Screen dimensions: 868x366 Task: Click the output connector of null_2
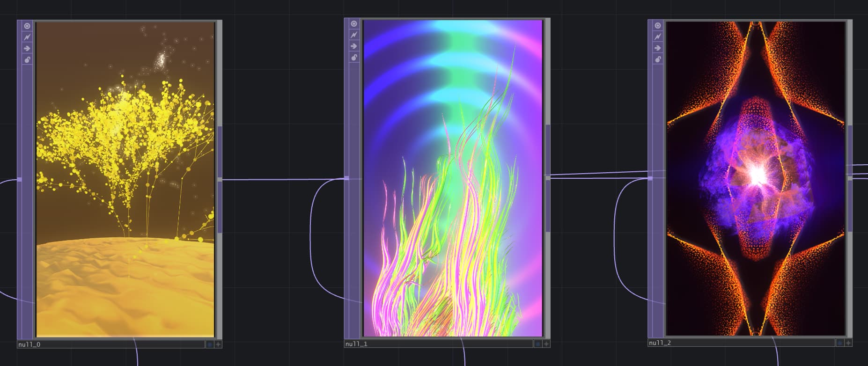pos(850,178)
